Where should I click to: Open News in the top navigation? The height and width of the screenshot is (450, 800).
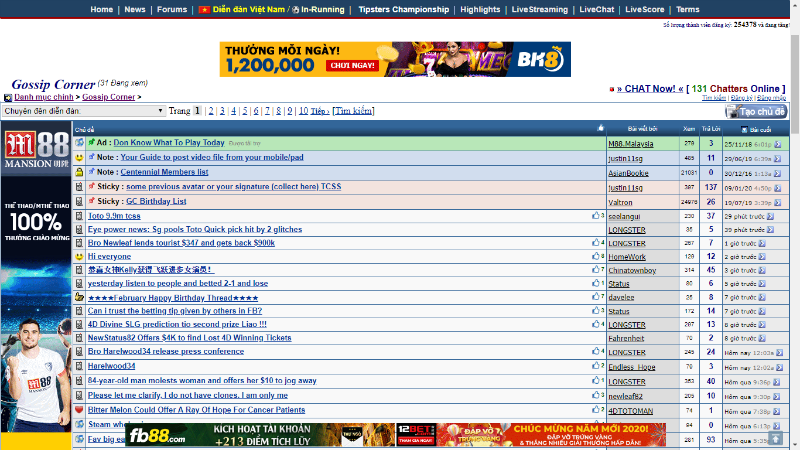tap(135, 9)
